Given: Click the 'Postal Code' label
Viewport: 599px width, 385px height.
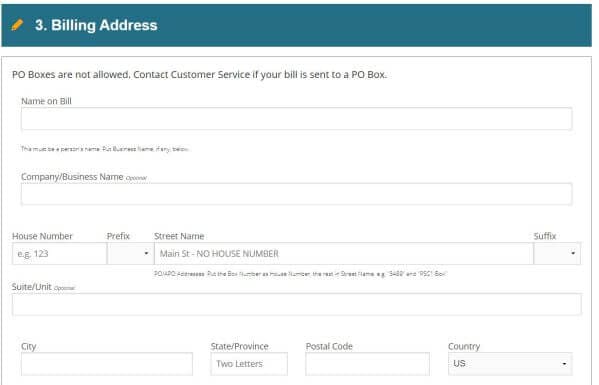Looking at the screenshot, I should point(329,346).
